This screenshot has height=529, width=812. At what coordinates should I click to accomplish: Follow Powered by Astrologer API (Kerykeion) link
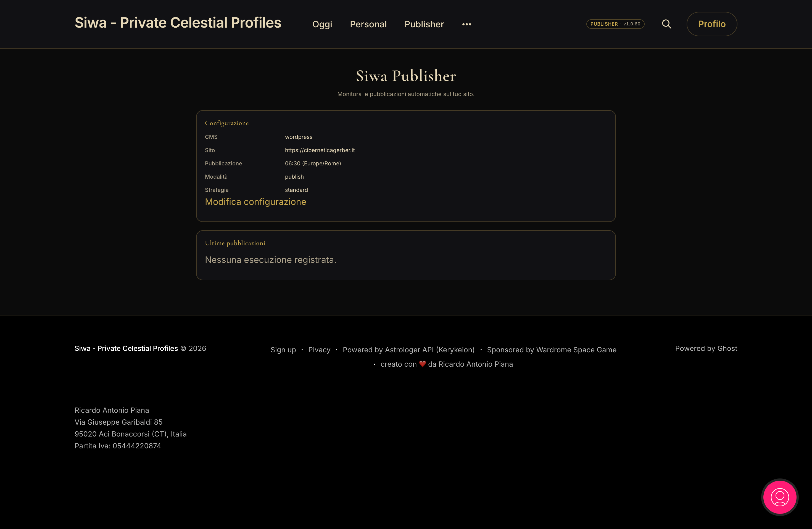(x=408, y=350)
